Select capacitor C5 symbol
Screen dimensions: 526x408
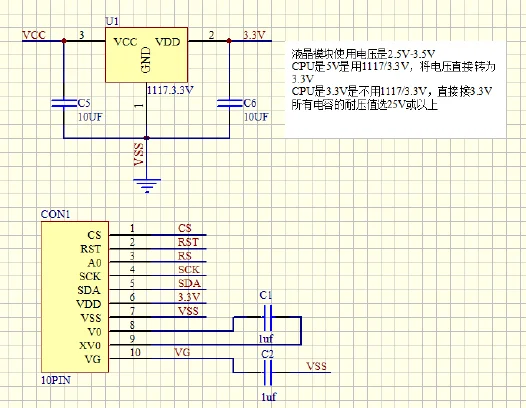63,103
